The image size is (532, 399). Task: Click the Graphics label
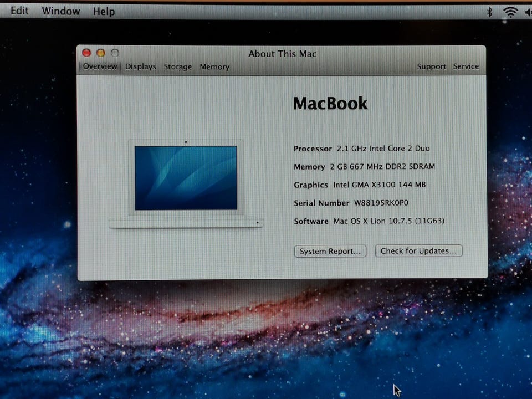(311, 185)
